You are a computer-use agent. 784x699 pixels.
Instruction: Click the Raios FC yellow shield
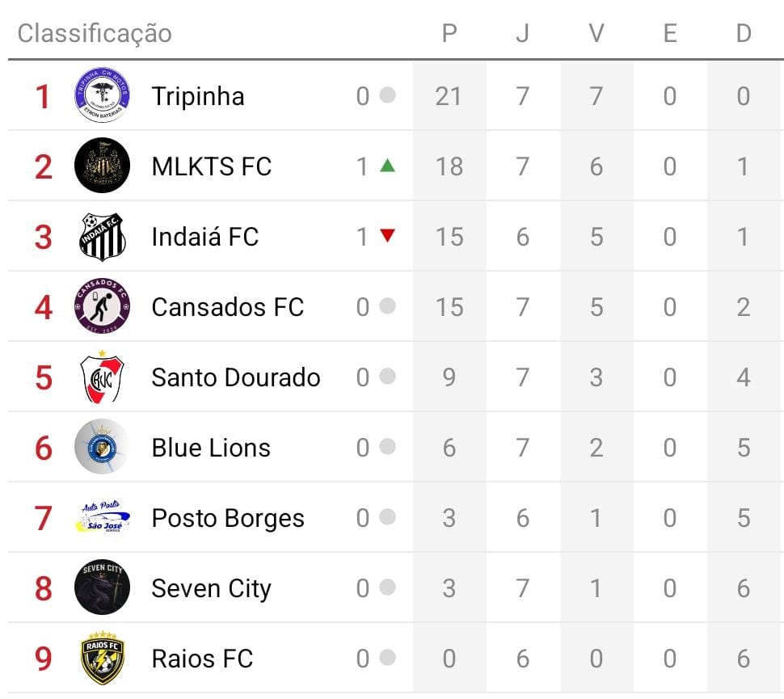(x=102, y=659)
